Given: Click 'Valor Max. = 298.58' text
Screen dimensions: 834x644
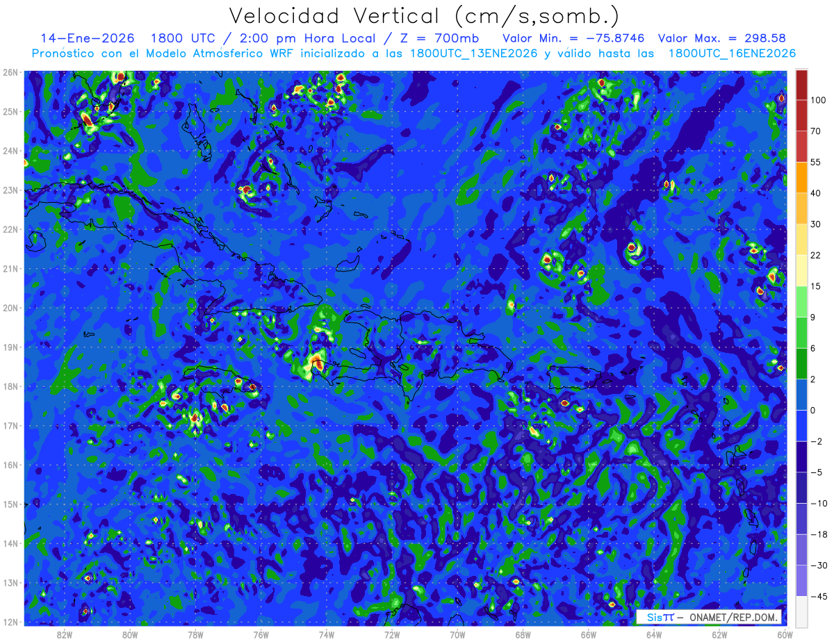Looking at the screenshot, I should click(721, 38).
